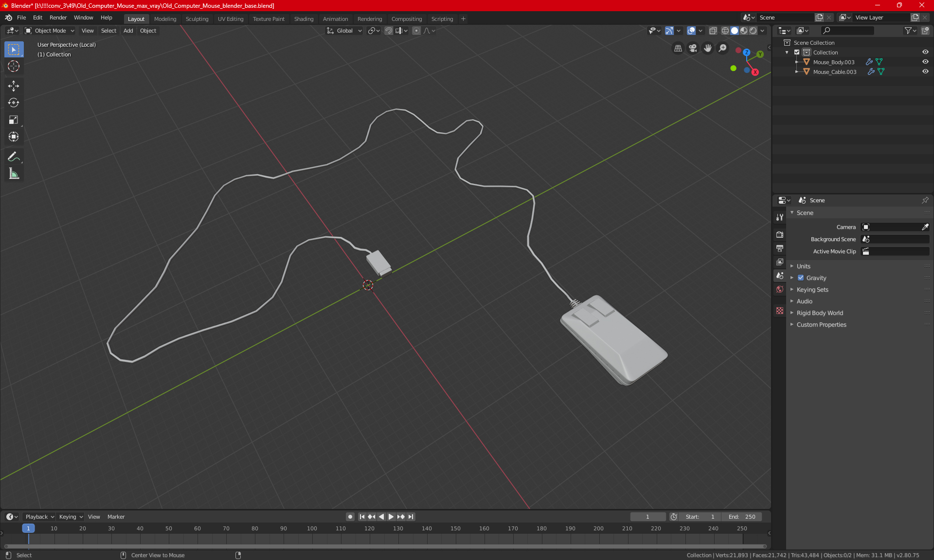Open the File menu
The height and width of the screenshot is (560, 934).
21,17
